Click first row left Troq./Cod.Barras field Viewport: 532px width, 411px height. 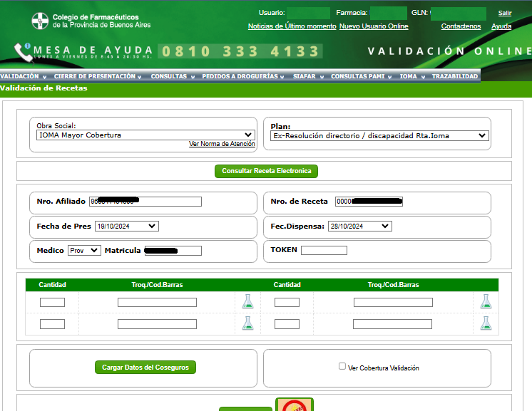(157, 302)
